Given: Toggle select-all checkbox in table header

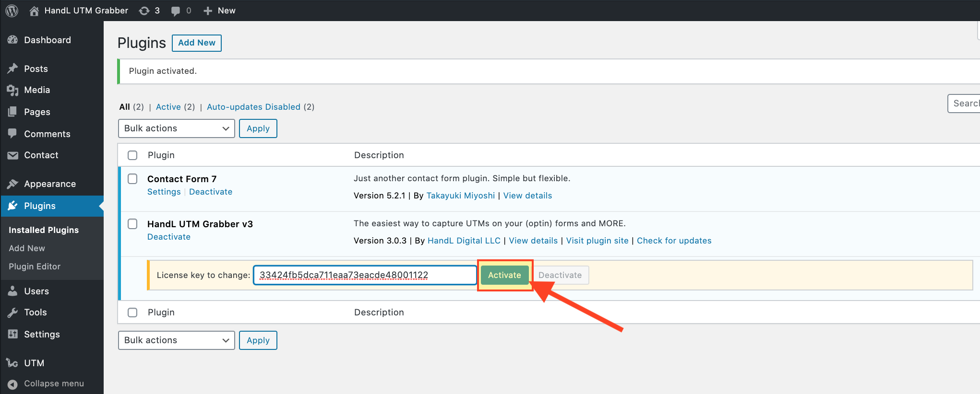Looking at the screenshot, I should pos(132,155).
